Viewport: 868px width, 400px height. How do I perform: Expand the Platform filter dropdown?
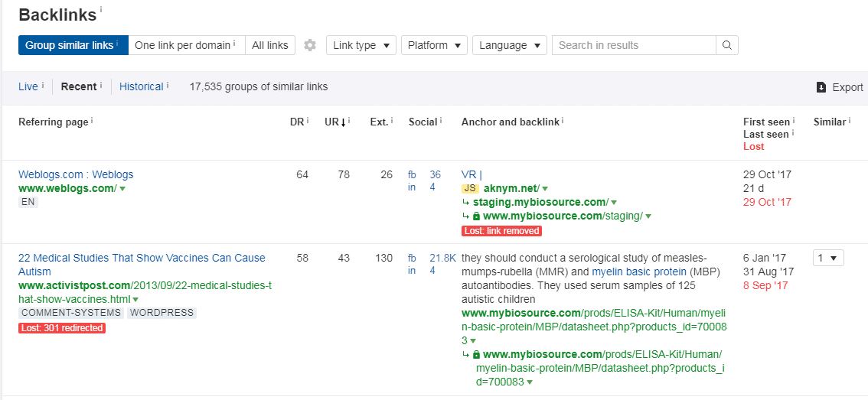tap(434, 45)
